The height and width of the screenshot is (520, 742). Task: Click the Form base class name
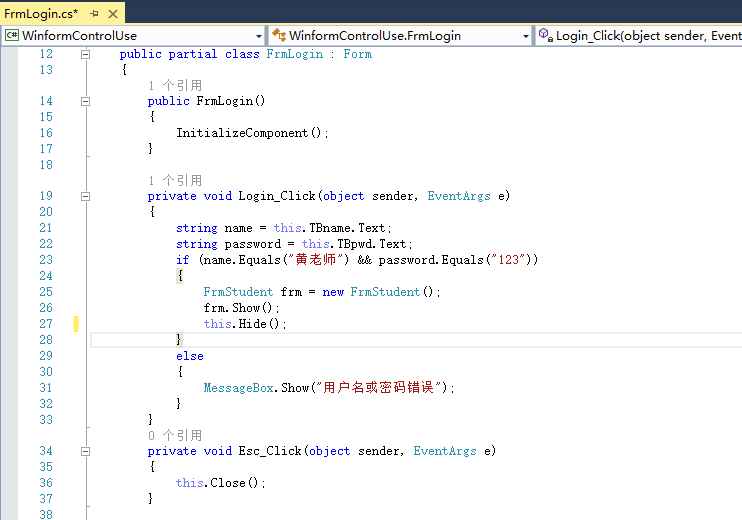[x=357, y=54]
